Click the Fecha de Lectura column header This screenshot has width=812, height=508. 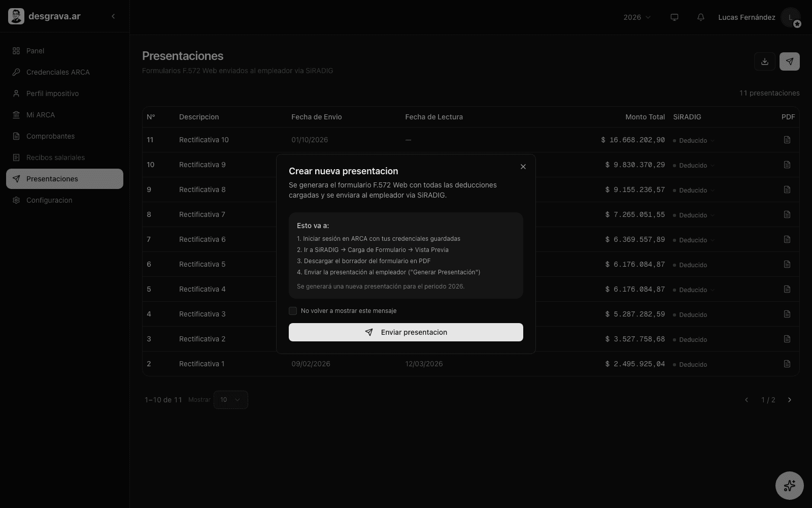click(x=434, y=117)
